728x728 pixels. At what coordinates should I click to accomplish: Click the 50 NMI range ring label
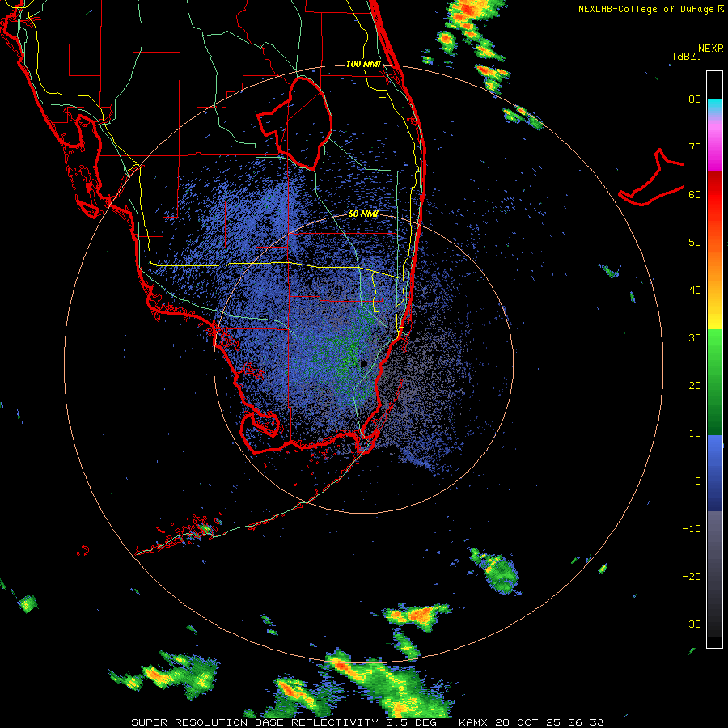coord(363,214)
